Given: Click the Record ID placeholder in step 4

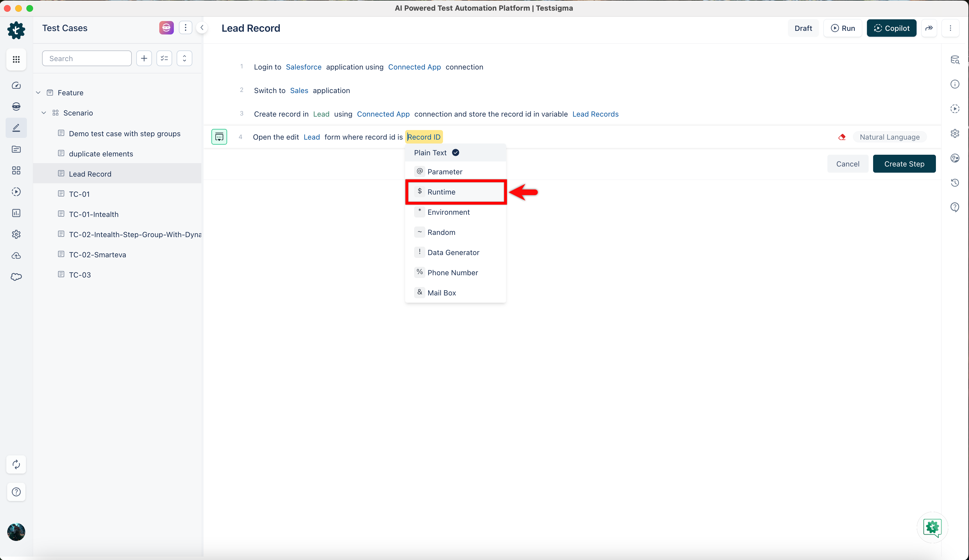Looking at the screenshot, I should point(424,137).
